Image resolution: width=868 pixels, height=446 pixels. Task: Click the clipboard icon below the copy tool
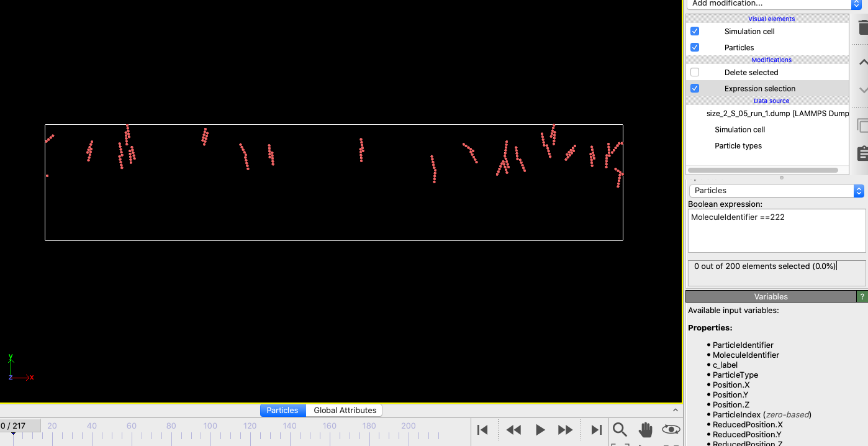[x=863, y=153]
